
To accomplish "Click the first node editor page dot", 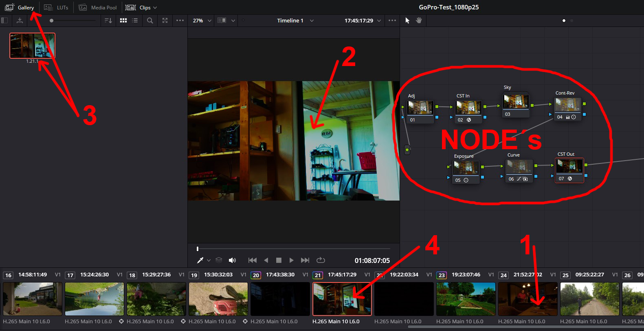I will pos(564,20).
